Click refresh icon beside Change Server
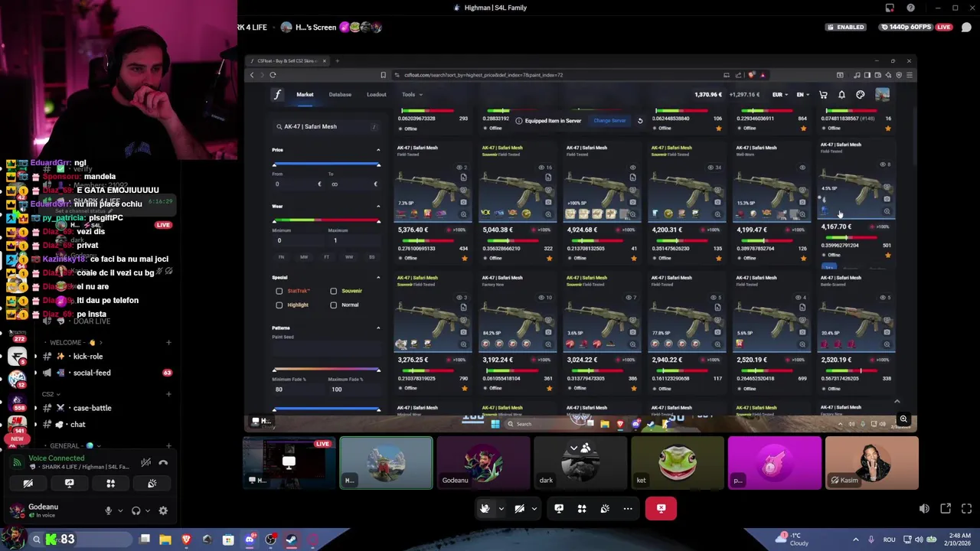The image size is (980, 551). (640, 121)
